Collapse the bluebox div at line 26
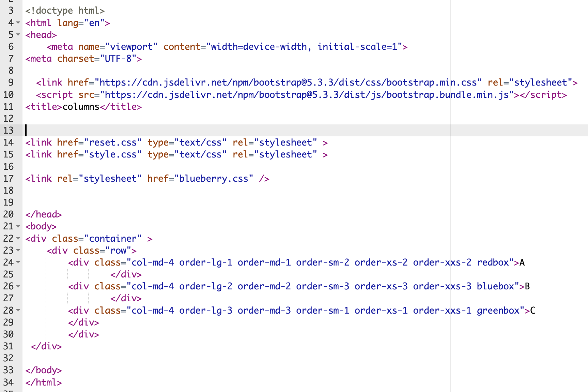Image resolution: width=588 pixels, height=392 pixels. (x=18, y=286)
